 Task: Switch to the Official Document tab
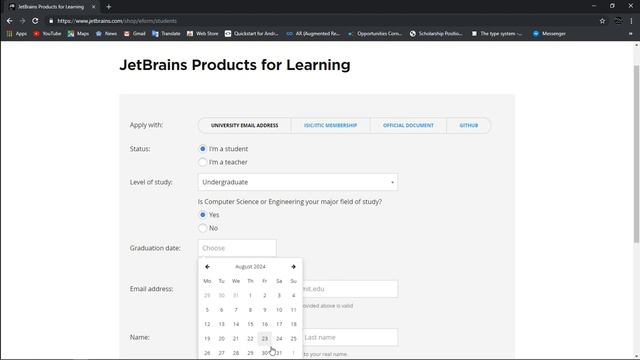[408, 125]
